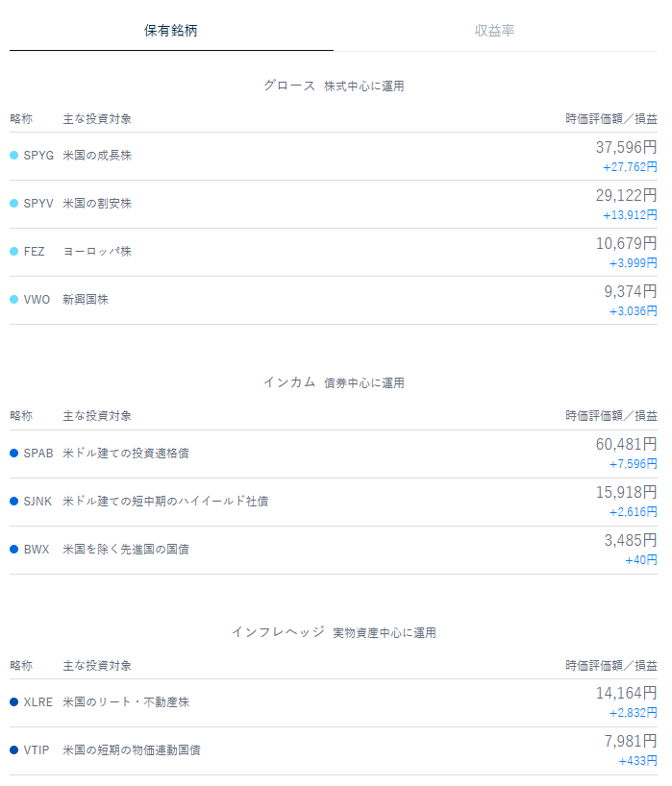Click the インフレヘッジ section heading
Screen dimensions: 672x786
[x=279, y=632]
